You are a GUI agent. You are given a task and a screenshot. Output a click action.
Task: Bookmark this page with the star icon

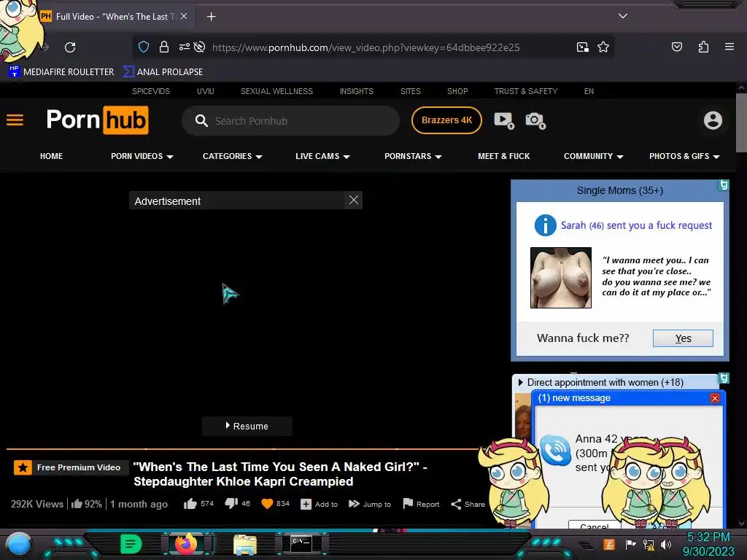tap(603, 47)
